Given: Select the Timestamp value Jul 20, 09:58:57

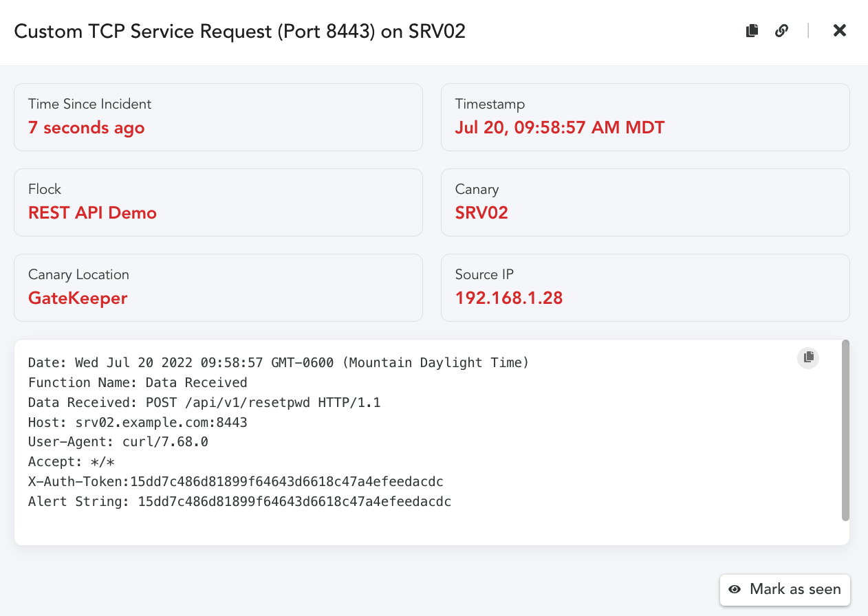Looking at the screenshot, I should point(559,128).
